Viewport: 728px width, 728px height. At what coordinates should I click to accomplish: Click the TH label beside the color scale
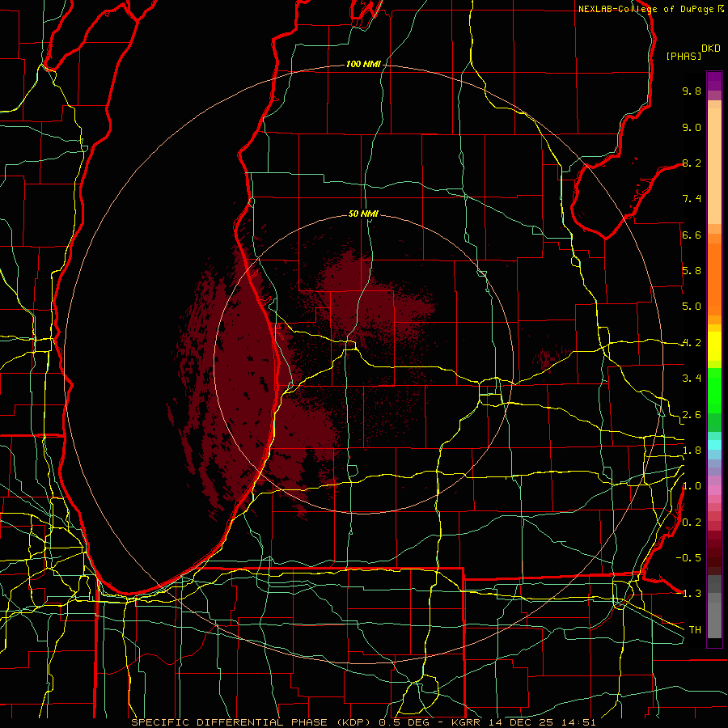click(x=695, y=630)
